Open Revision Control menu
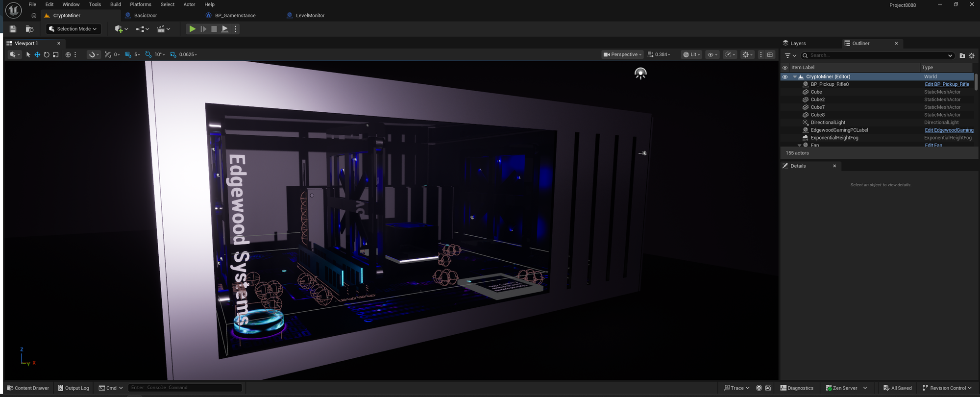Image resolution: width=980 pixels, height=397 pixels. click(x=947, y=388)
